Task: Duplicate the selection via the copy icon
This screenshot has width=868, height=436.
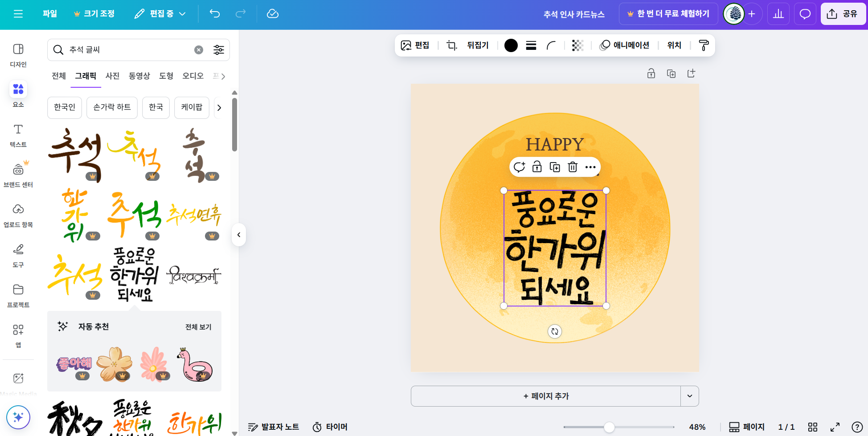Action: pyautogui.click(x=555, y=167)
